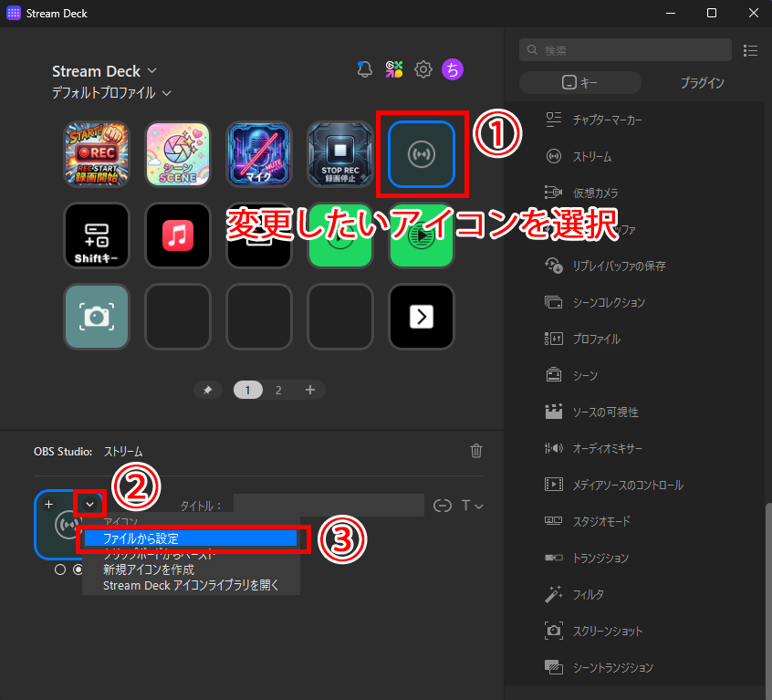772x700 pixels.
Task: Select the pastel SCENE key
Action: click(178, 154)
